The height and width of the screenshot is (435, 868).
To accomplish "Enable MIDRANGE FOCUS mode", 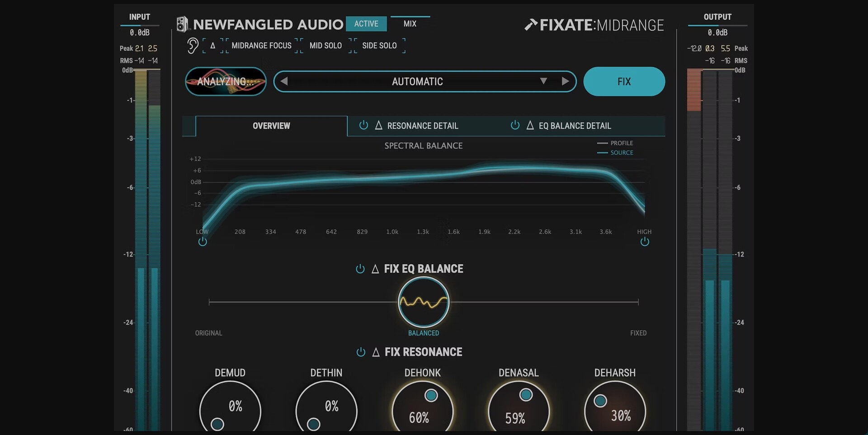I will pos(261,46).
